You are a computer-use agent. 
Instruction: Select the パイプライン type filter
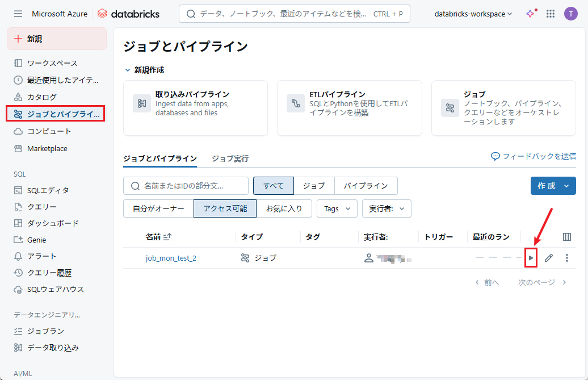pyautogui.click(x=366, y=186)
